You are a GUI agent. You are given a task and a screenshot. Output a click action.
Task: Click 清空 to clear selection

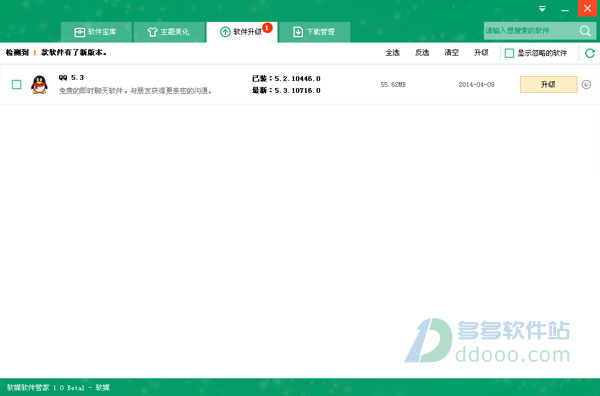(x=452, y=53)
